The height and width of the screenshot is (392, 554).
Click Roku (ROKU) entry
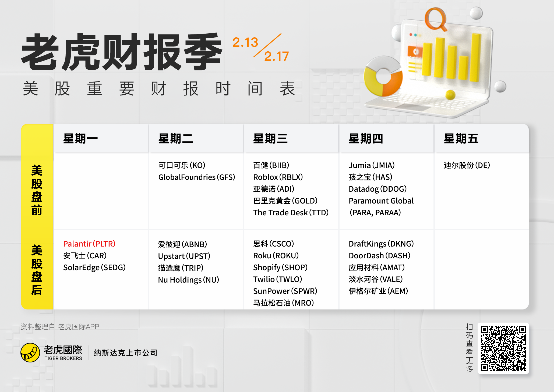(276, 255)
